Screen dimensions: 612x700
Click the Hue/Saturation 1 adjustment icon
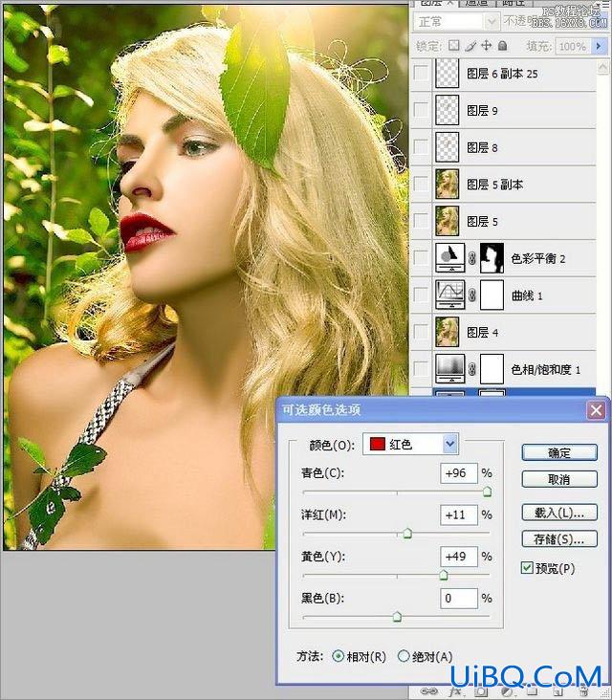click(x=450, y=369)
